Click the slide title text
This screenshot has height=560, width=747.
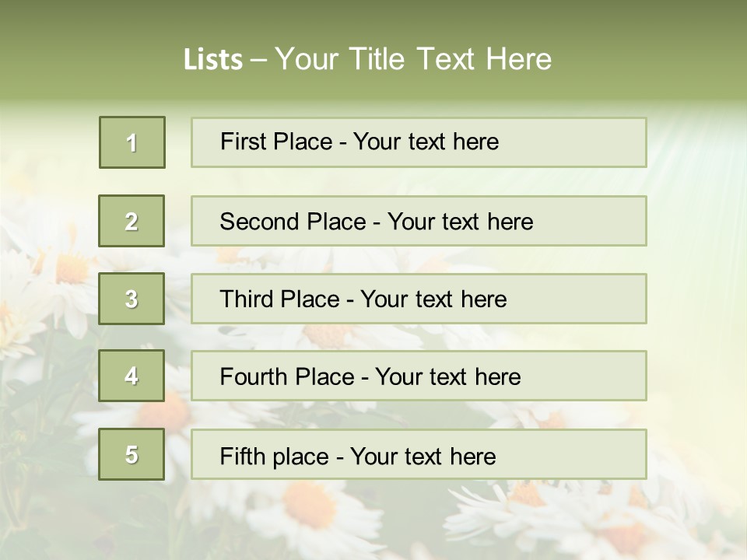coord(367,59)
